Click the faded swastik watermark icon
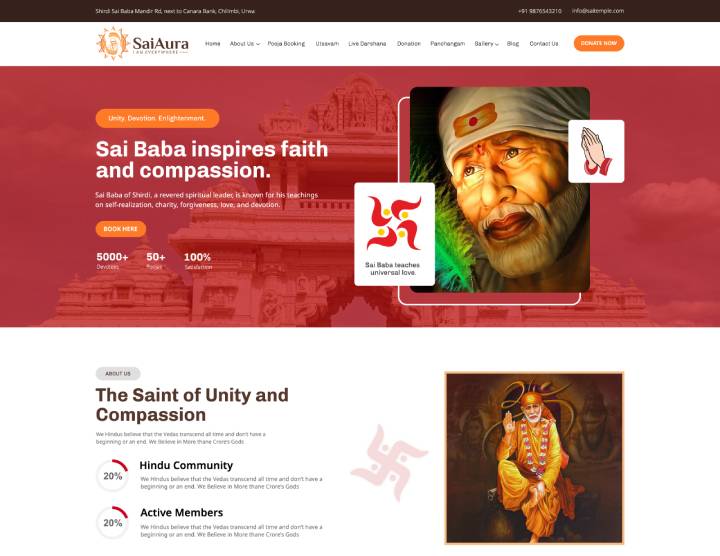 coord(389,461)
